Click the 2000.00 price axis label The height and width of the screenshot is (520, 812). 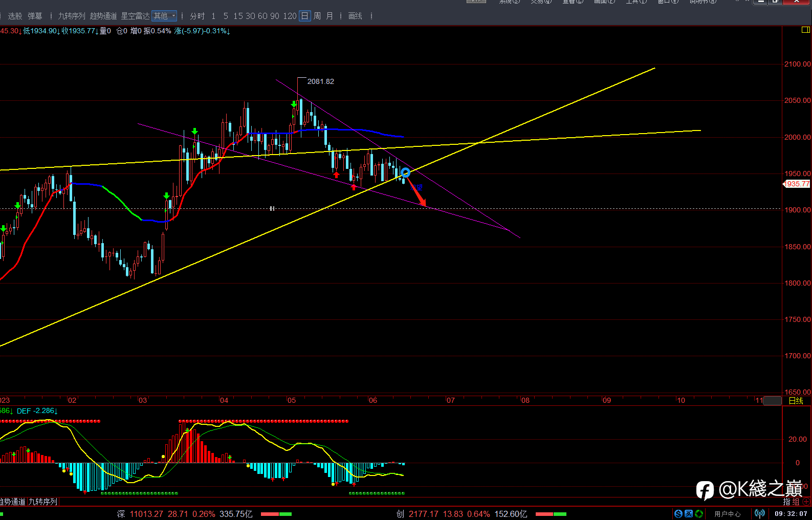point(797,137)
